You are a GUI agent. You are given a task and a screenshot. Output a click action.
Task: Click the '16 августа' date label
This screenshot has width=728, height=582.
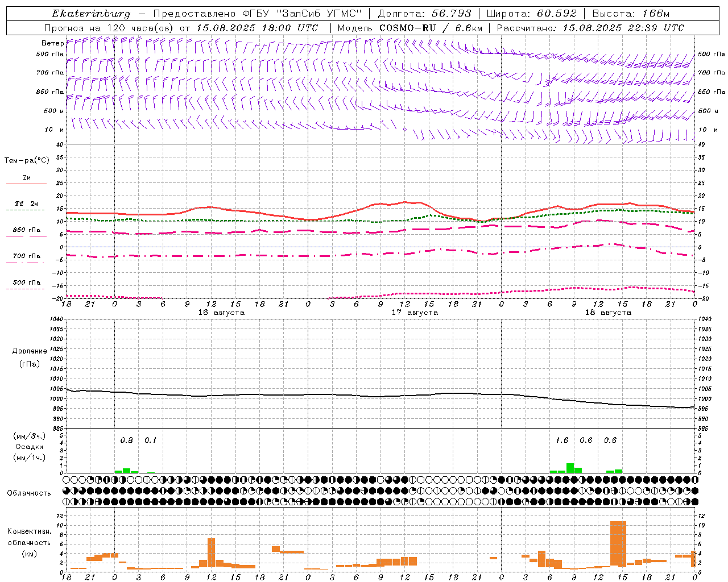point(221,313)
